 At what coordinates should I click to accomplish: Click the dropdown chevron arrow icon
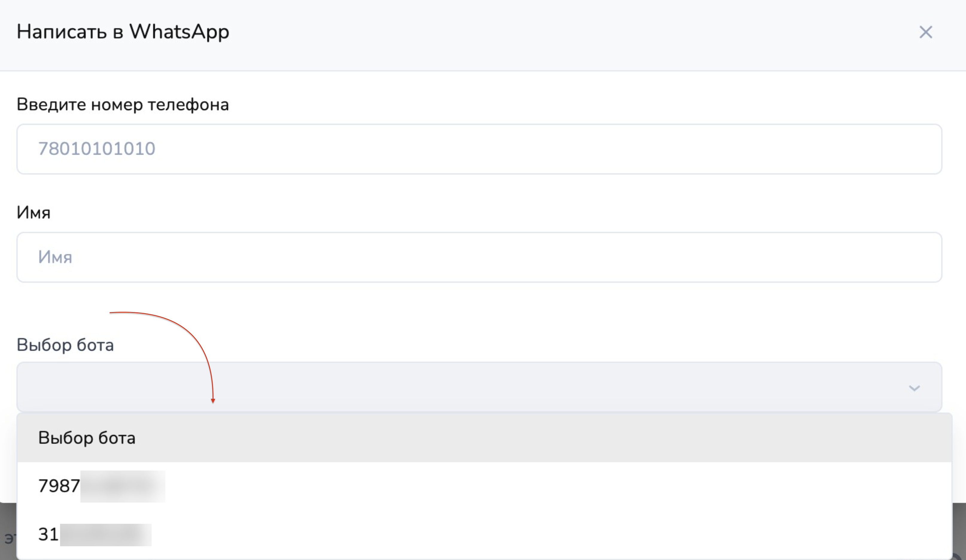pyautogui.click(x=914, y=388)
